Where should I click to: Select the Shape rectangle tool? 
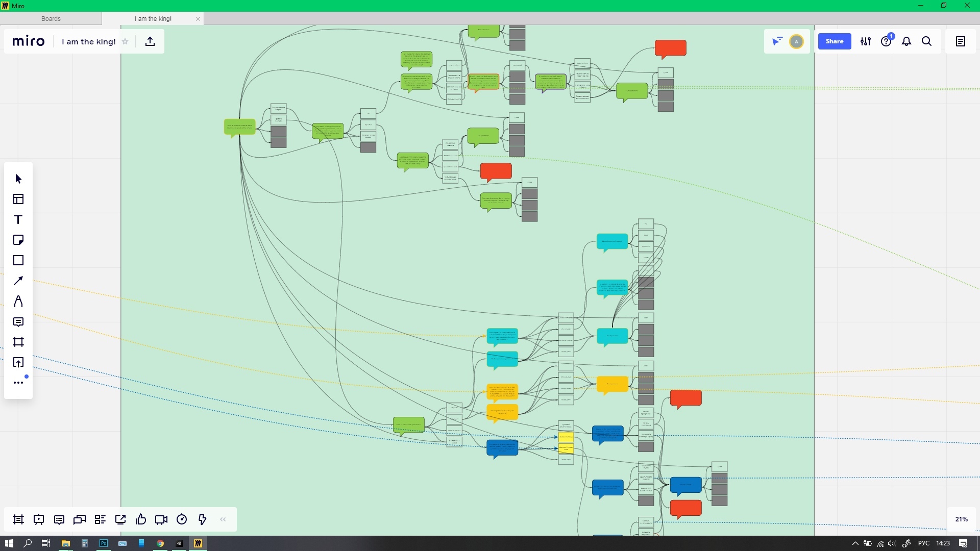(18, 260)
